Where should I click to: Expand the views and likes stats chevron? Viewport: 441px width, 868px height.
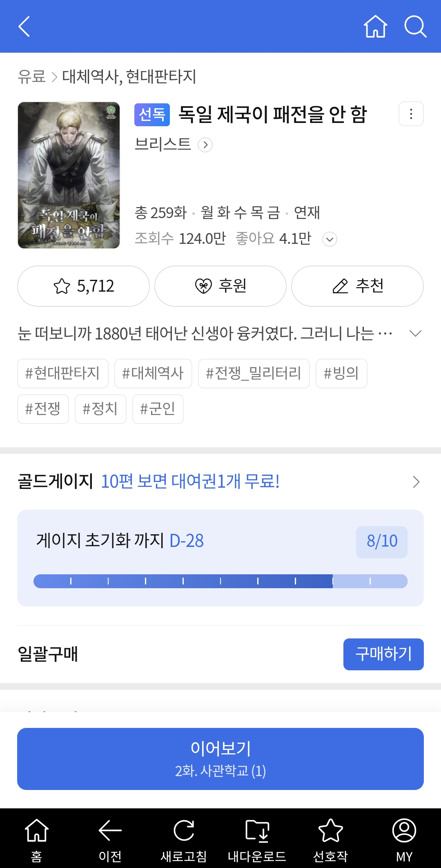tap(330, 239)
